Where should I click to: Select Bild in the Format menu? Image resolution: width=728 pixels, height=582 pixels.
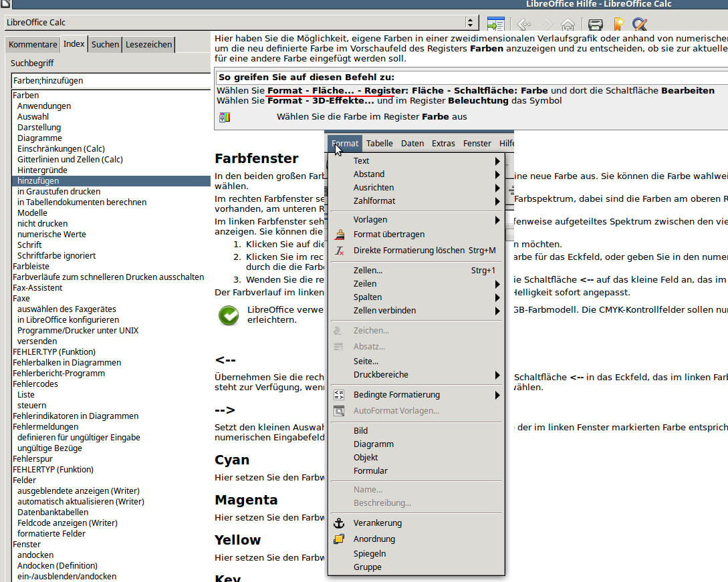point(416,431)
